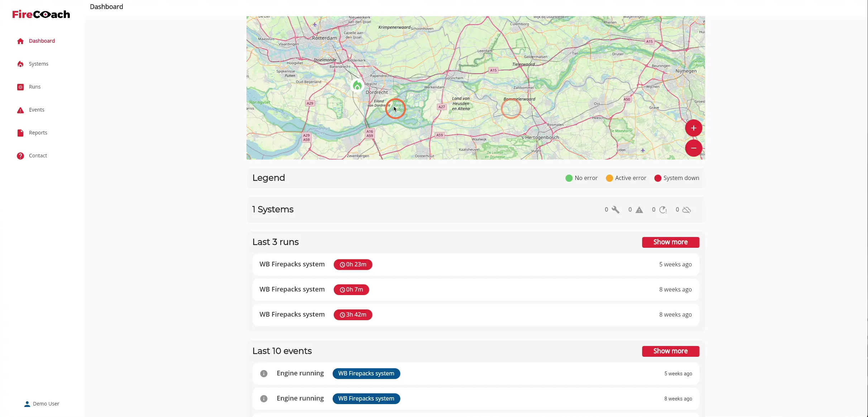Open the Dashboard home icon
Viewport: 868px width, 417px height.
click(20, 41)
